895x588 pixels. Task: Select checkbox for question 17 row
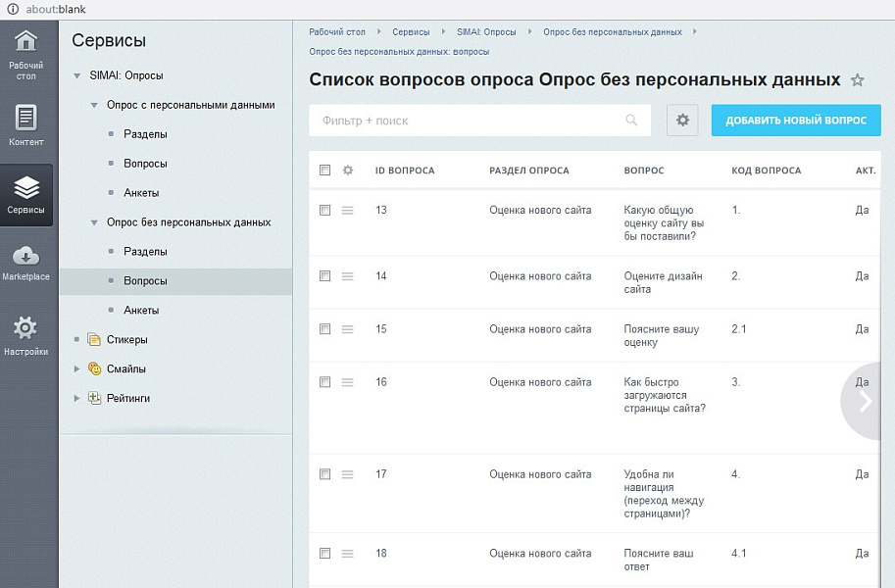325,474
